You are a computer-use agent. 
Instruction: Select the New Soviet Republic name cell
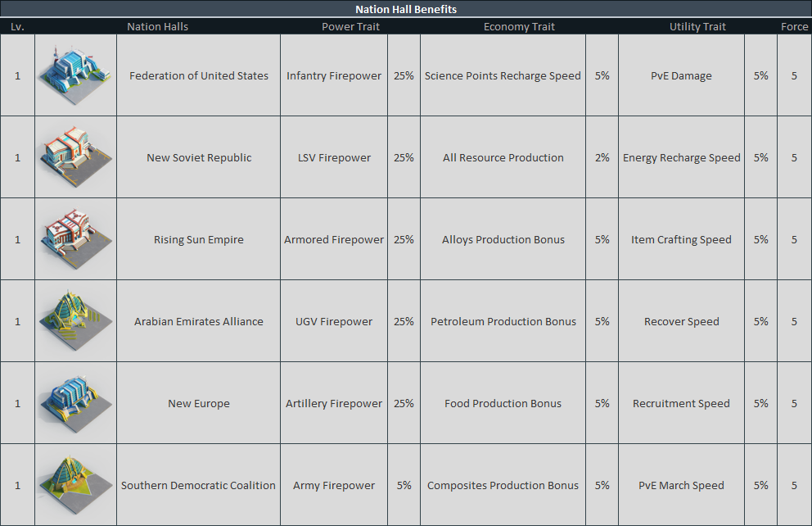pos(199,157)
